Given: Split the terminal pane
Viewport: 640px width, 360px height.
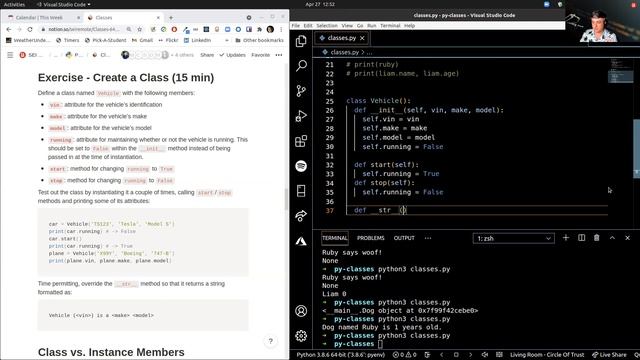Looking at the screenshot, I should coord(581,238).
